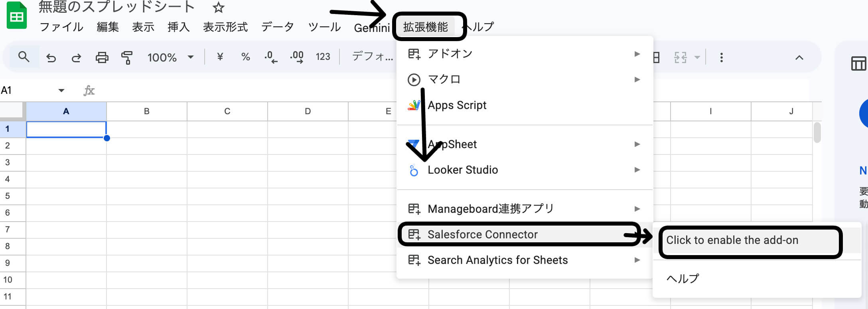The image size is (868, 309).
Task: Open the 表示 menu
Action: [143, 27]
